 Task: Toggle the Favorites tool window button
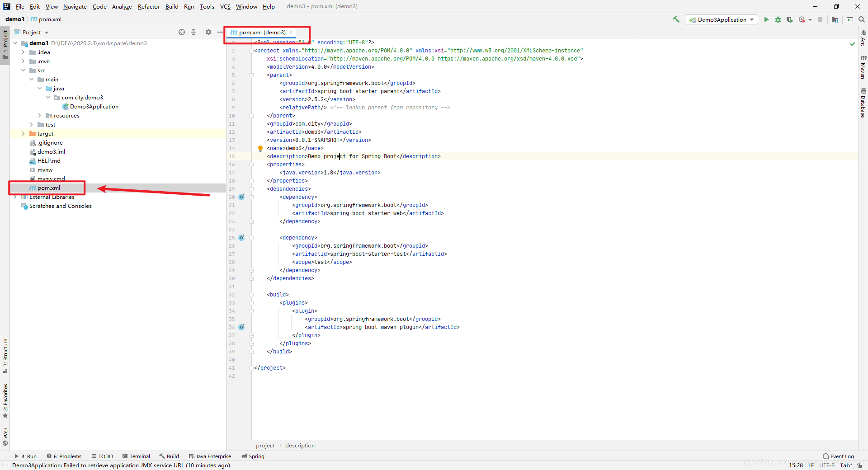5,401
